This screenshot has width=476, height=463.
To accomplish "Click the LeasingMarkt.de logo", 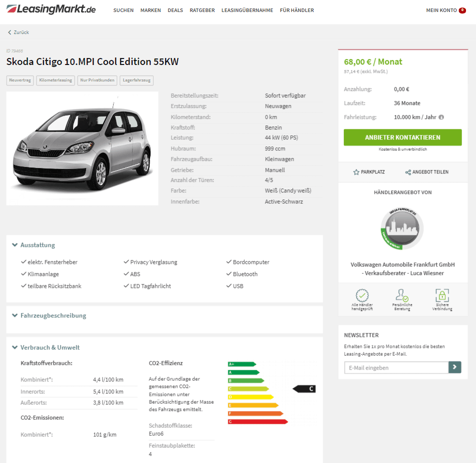I will [x=51, y=9].
